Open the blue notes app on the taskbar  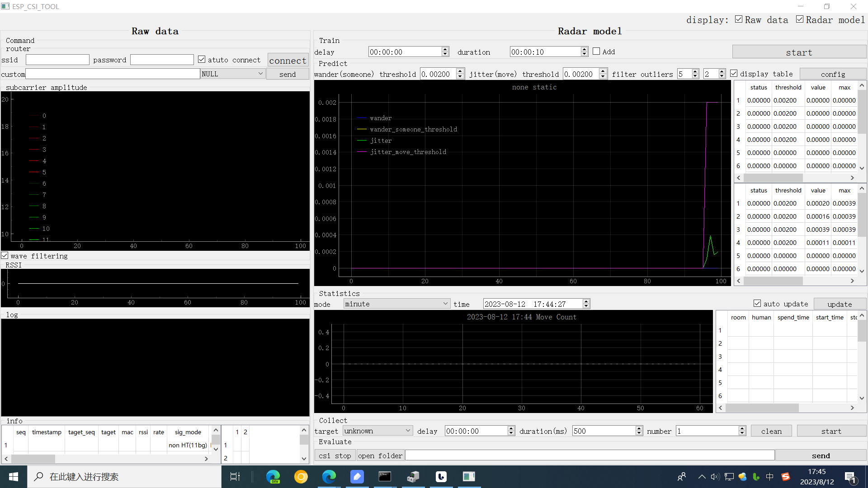click(x=357, y=477)
